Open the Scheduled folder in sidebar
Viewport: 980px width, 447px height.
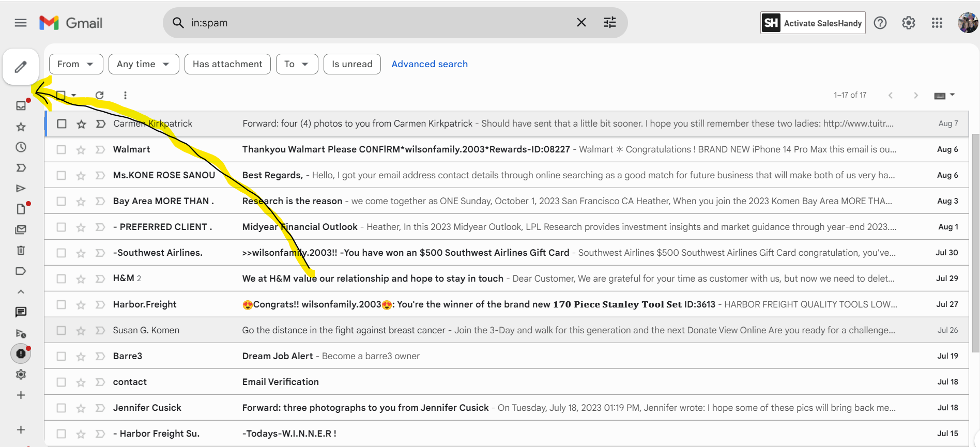click(x=21, y=333)
